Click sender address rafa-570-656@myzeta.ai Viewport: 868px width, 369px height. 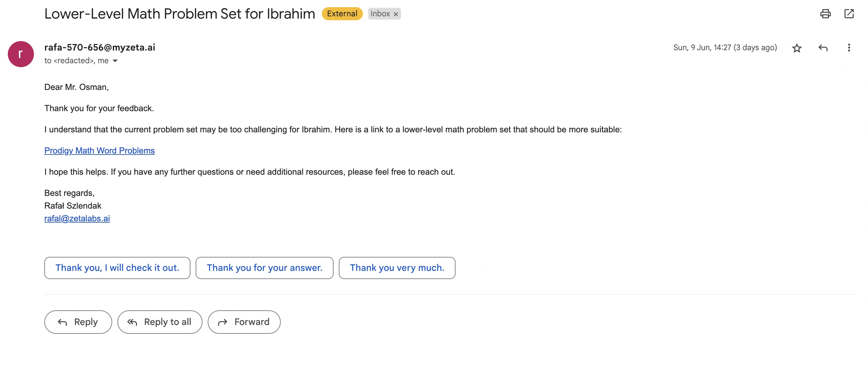click(100, 47)
